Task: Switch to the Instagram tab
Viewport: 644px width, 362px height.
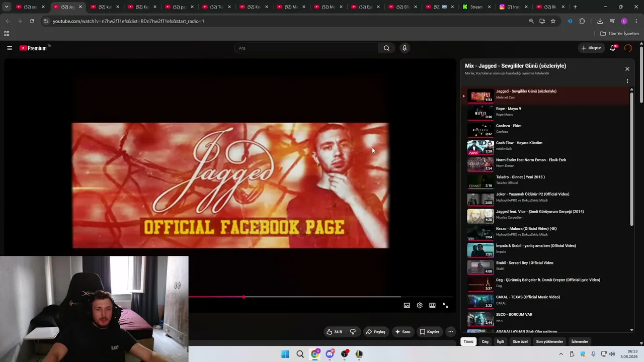Action: coord(513,7)
